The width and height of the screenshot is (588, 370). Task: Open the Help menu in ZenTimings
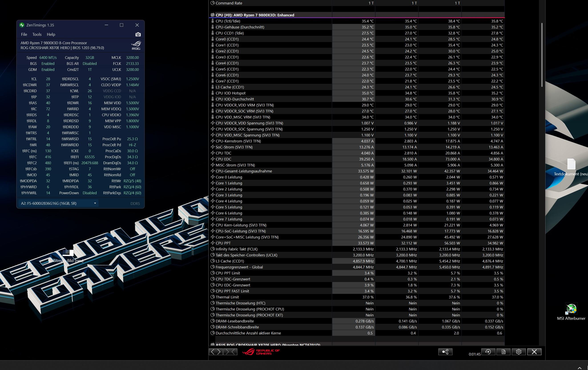[51, 34]
